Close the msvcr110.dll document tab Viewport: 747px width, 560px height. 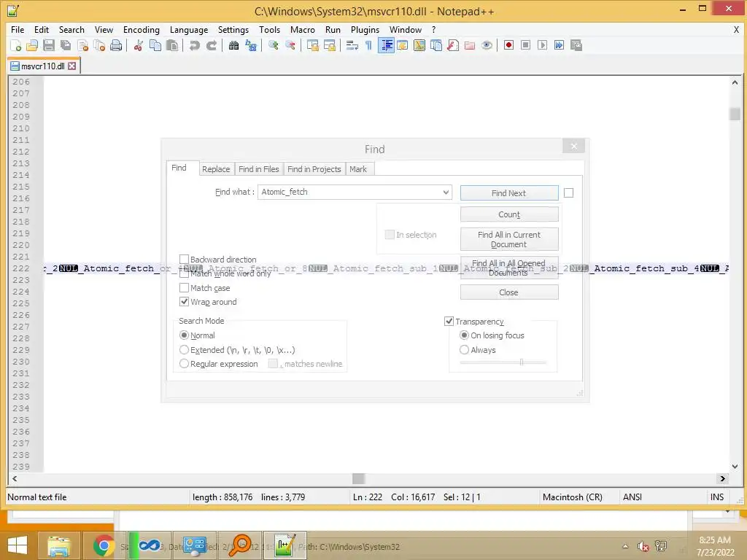coord(71,66)
